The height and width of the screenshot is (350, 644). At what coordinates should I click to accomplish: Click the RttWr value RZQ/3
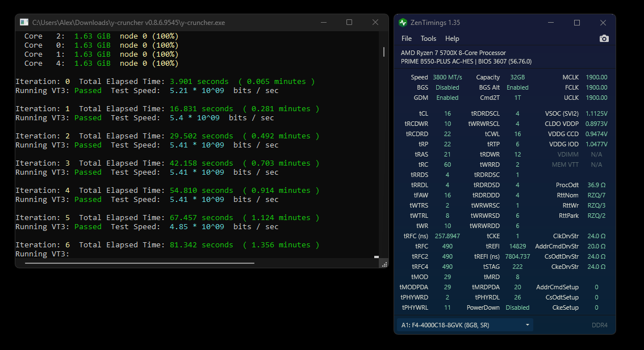(596, 205)
